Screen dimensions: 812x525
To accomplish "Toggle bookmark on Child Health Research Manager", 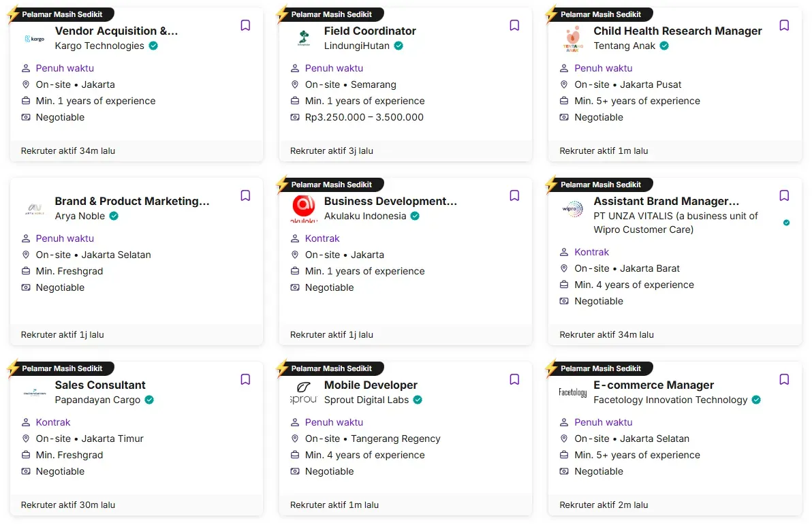I will pyautogui.click(x=784, y=25).
